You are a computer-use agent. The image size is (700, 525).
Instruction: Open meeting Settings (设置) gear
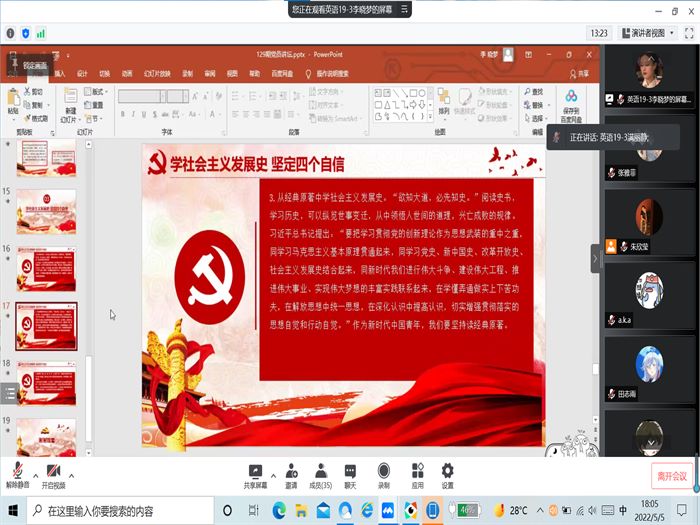click(447, 476)
